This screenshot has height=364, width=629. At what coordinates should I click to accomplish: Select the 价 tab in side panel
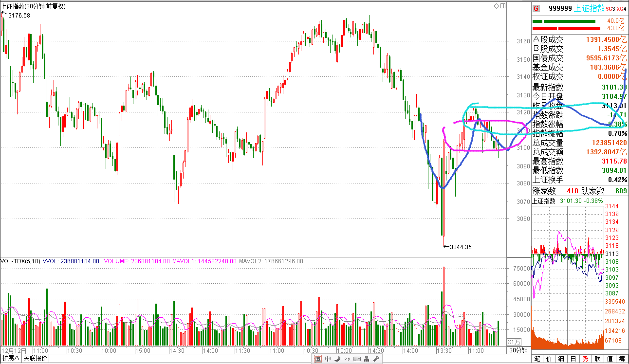pyautogui.click(x=550, y=359)
